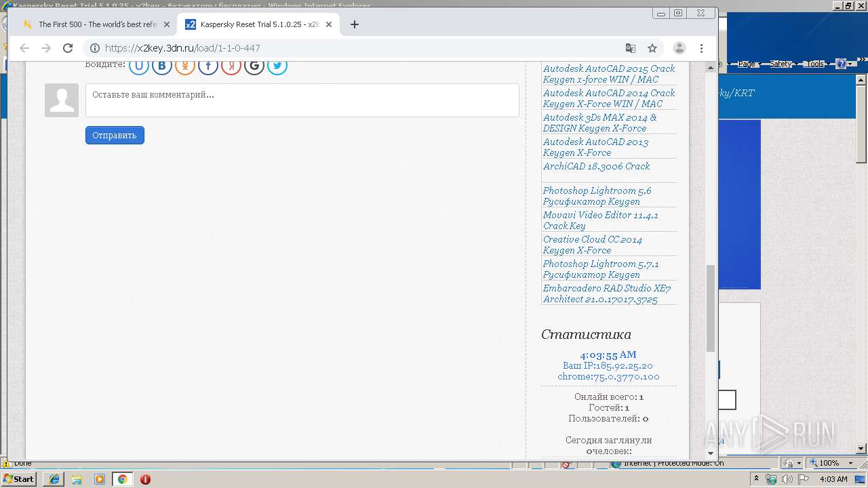
Task: Click the page scroll-down arrow
Action: coord(711,453)
